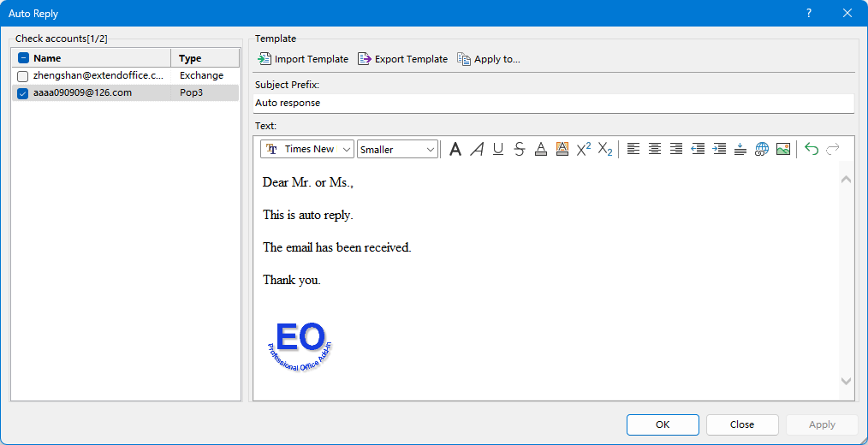Viewport: 868px width, 445px height.
Task: Sort accounts by the Type column header
Action: click(205, 58)
